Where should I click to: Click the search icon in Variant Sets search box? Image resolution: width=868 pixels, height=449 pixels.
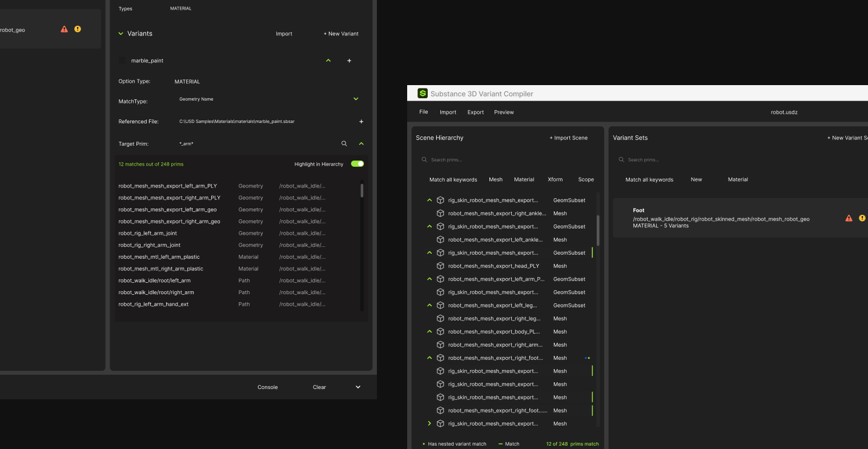(x=621, y=160)
